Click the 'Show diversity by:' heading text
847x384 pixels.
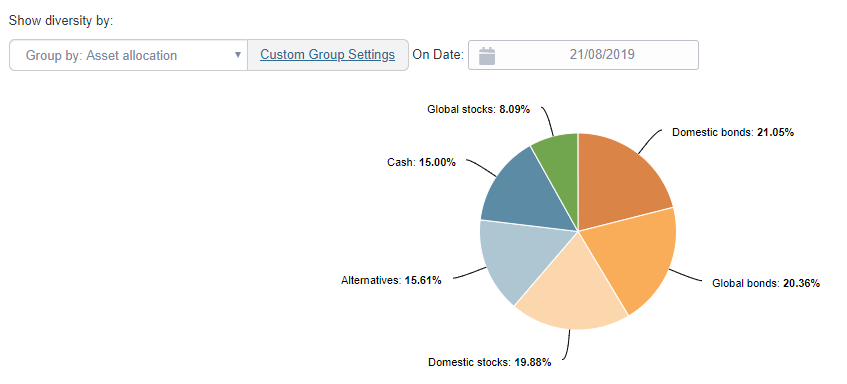tap(61, 21)
